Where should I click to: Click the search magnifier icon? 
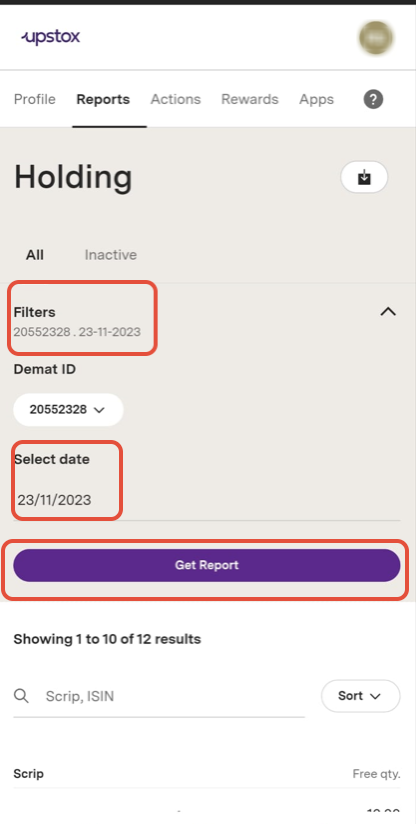pyautogui.click(x=21, y=696)
